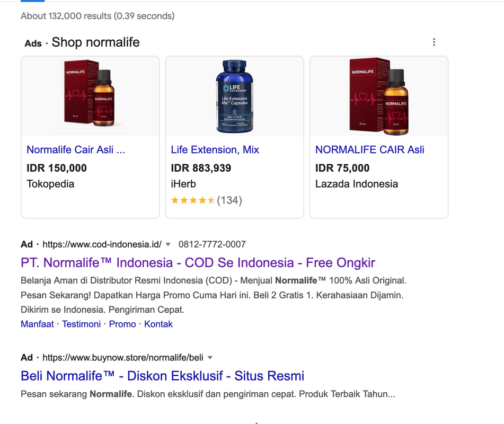Go to the Kontak sitelink
504x424 pixels.
coord(158,324)
